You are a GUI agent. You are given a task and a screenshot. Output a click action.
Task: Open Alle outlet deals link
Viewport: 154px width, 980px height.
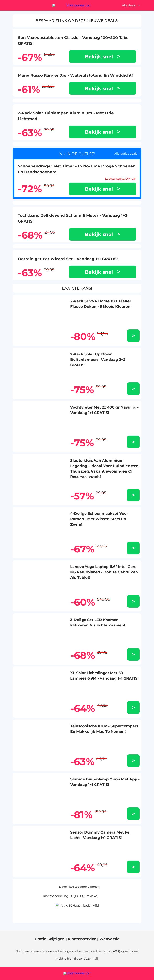[127, 154]
